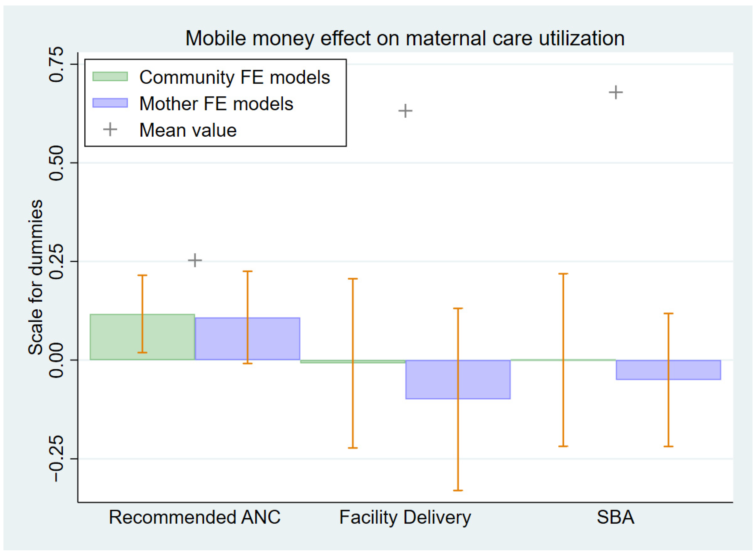This screenshot has height=556, width=756.
Task: Click the 0.75 y-axis tick label
Action: (56, 64)
